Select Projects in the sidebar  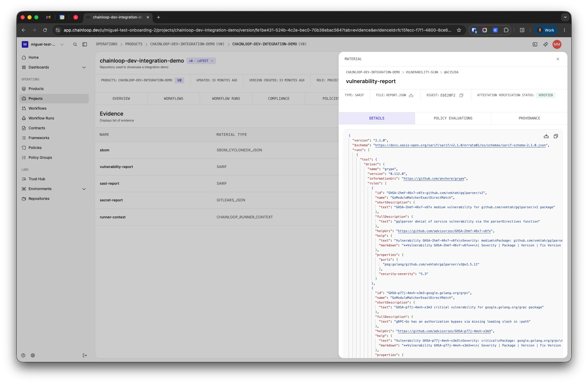pyautogui.click(x=54, y=99)
